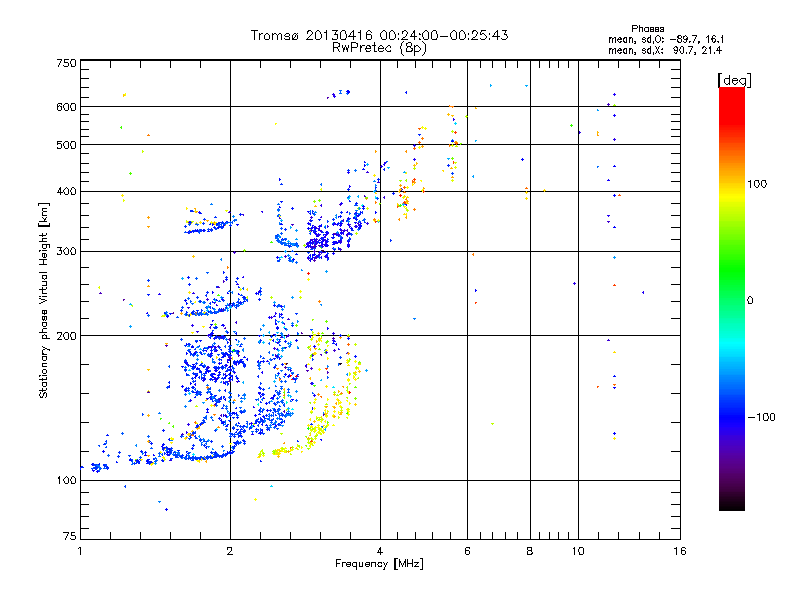The height and width of the screenshot is (600, 800).
Task: Click the x-axis tick label '16'
Action: point(680,551)
